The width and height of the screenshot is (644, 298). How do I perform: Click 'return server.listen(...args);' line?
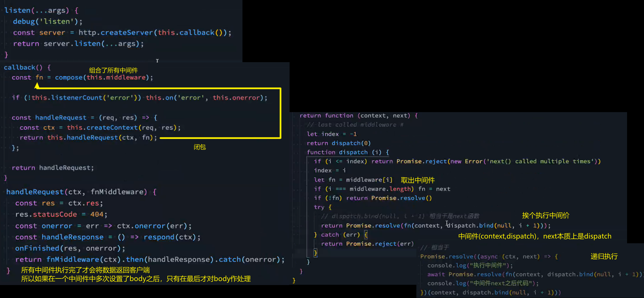[78, 44]
